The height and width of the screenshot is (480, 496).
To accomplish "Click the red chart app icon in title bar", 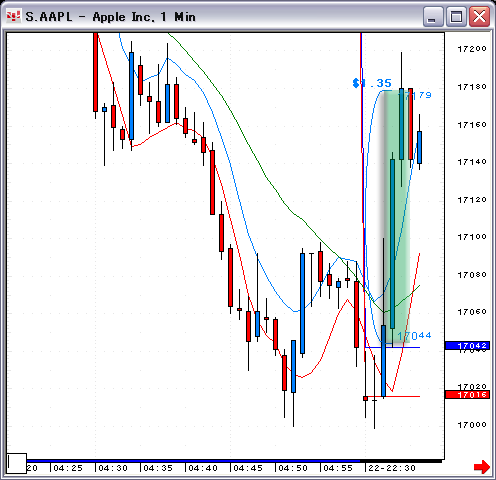I will pos(13,16).
